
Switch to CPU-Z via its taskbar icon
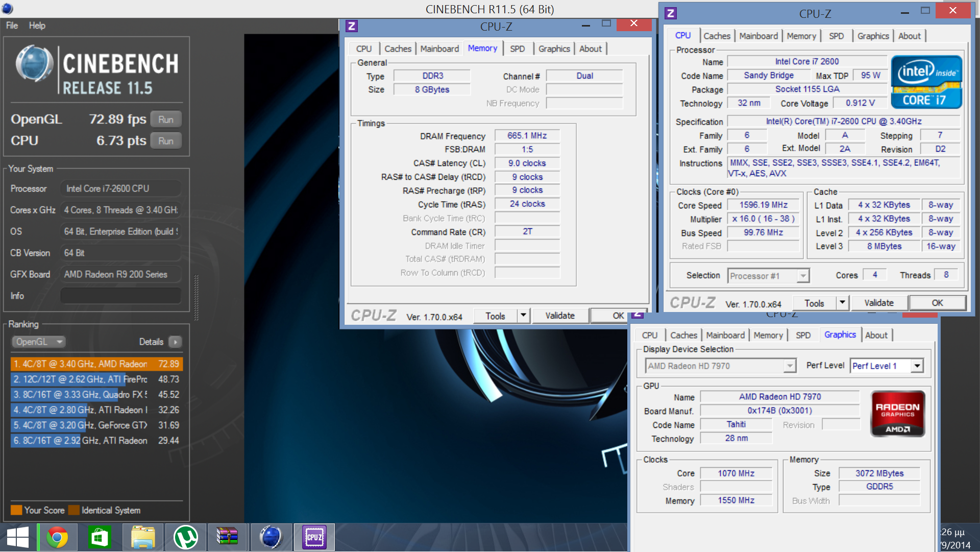point(314,537)
